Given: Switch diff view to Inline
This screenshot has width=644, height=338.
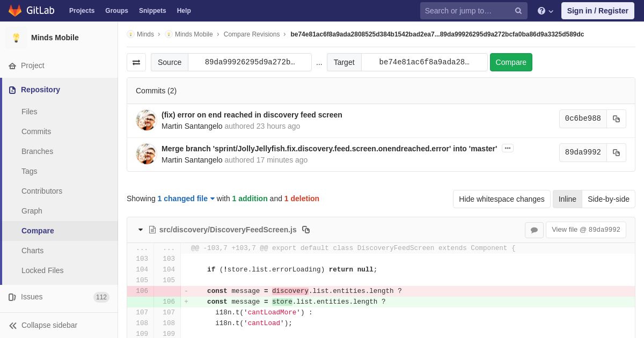Looking at the screenshot, I should pyautogui.click(x=567, y=199).
